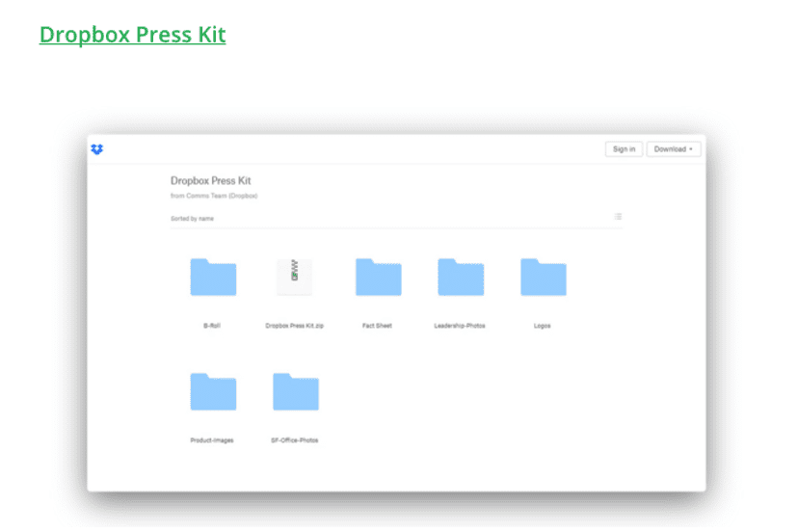Open the Product-Images folder icon

pos(213,391)
